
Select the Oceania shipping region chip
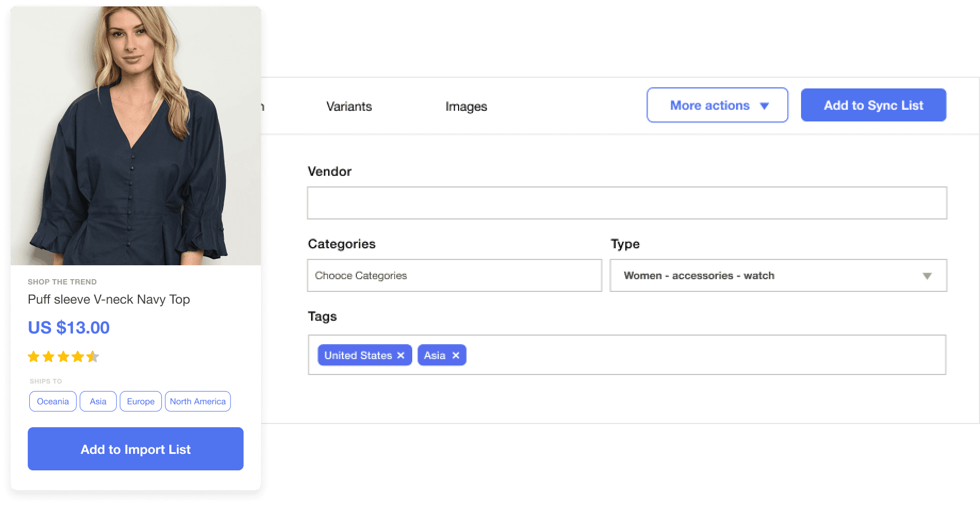53,402
